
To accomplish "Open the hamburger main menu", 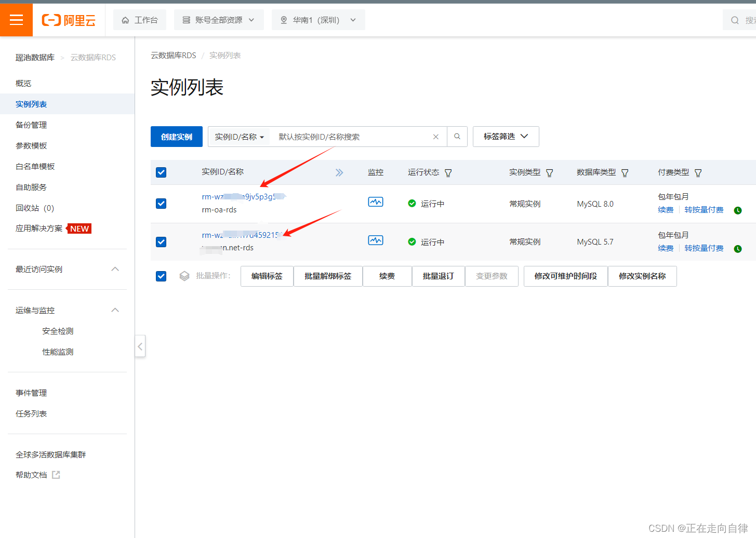I will (x=16, y=20).
